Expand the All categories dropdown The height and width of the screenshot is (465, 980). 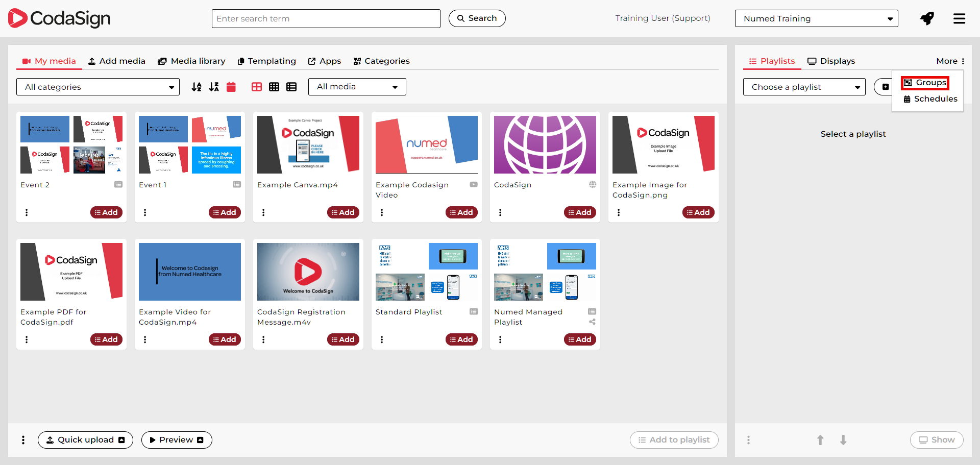tap(98, 87)
